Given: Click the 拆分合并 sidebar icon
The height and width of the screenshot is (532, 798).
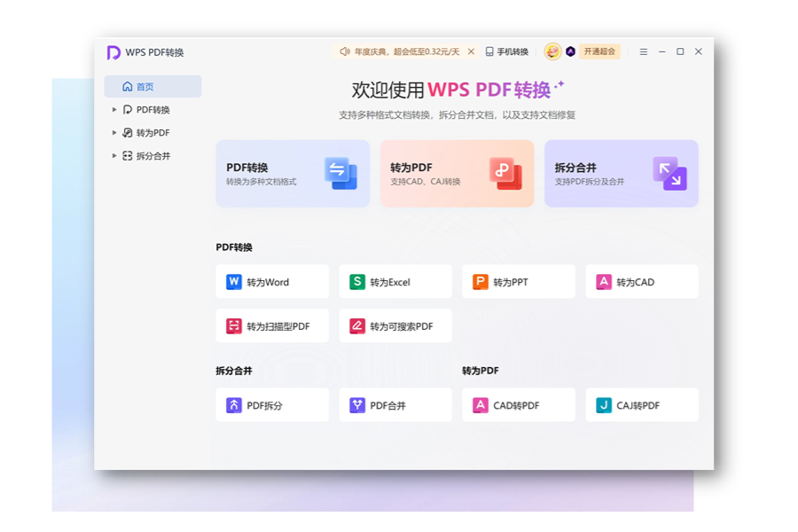Looking at the screenshot, I should tap(127, 156).
